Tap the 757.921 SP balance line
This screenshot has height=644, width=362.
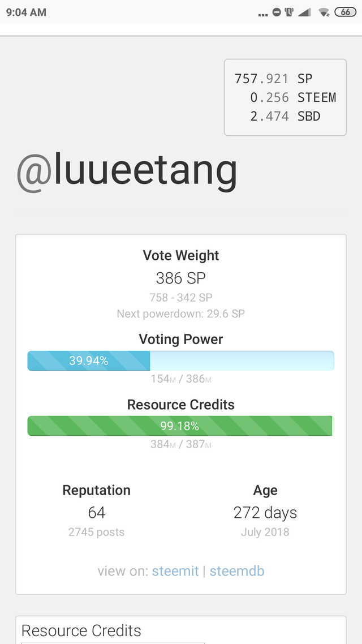[x=273, y=79]
